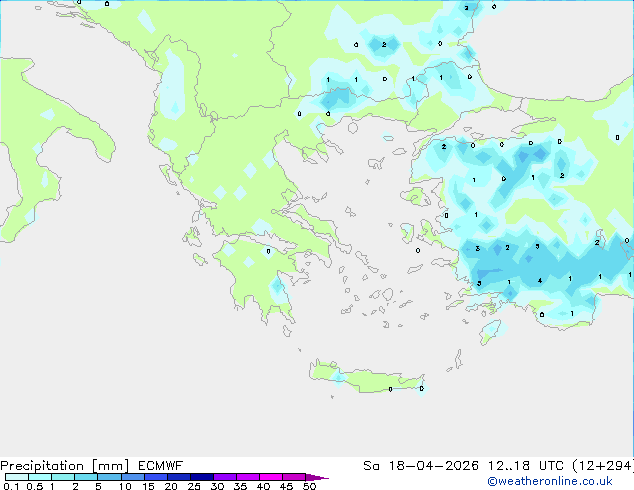Click the 1–2 mm legend color swatch
Screen dimensions: 634x490
tap(63, 477)
